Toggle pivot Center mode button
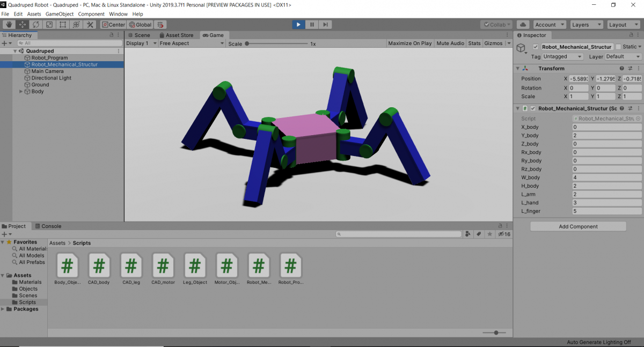Viewport: 644px width, 347px height. click(113, 25)
